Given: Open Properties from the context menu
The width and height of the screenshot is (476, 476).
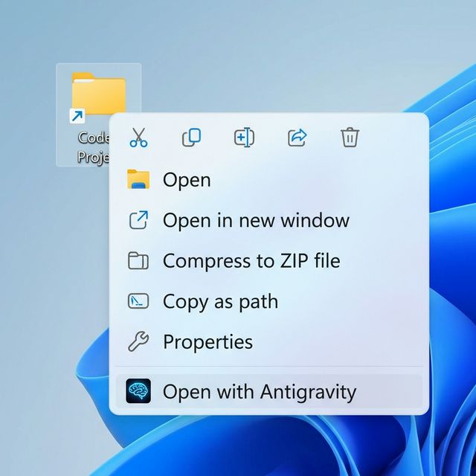Looking at the screenshot, I should pos(208,342).
